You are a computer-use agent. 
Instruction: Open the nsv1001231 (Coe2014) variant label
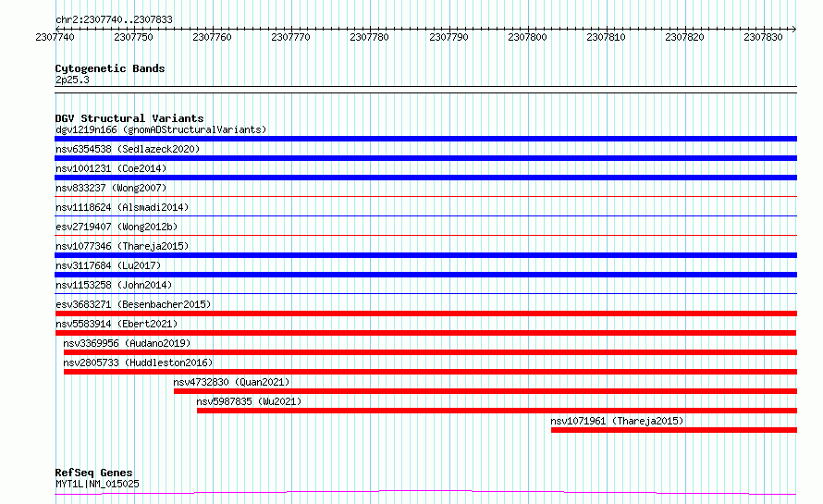[x=111, y=168]
